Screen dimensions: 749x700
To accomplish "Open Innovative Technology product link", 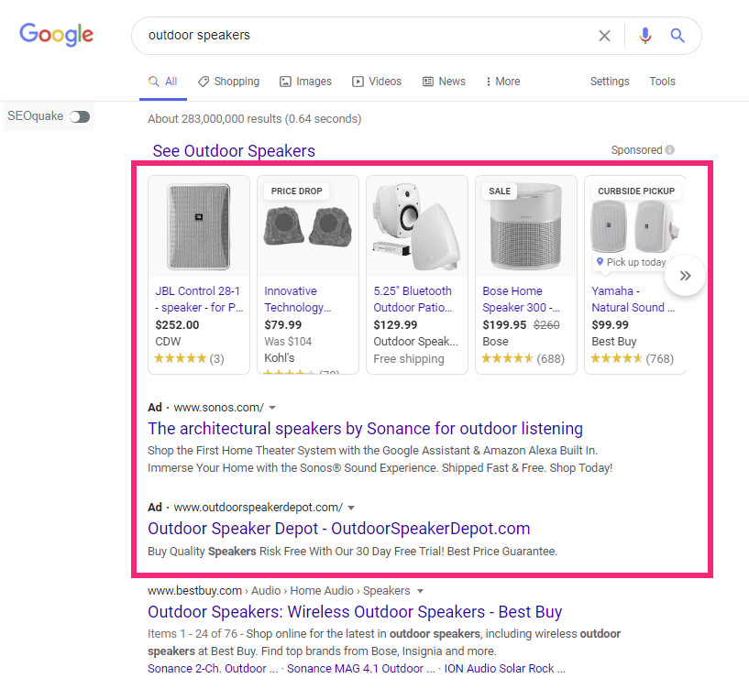I will pos(298,300).
